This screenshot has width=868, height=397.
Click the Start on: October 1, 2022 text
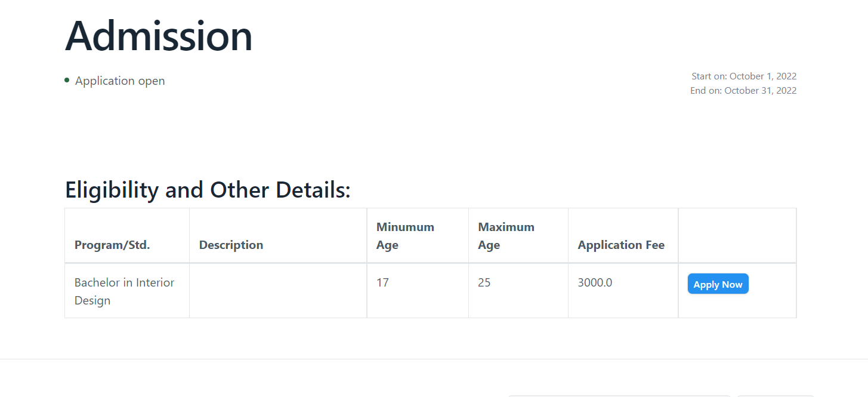tap(743, 76)
